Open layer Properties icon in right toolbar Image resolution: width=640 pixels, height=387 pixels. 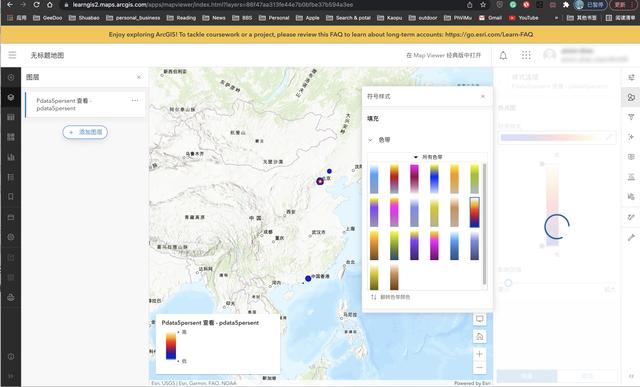click(631, 77)
